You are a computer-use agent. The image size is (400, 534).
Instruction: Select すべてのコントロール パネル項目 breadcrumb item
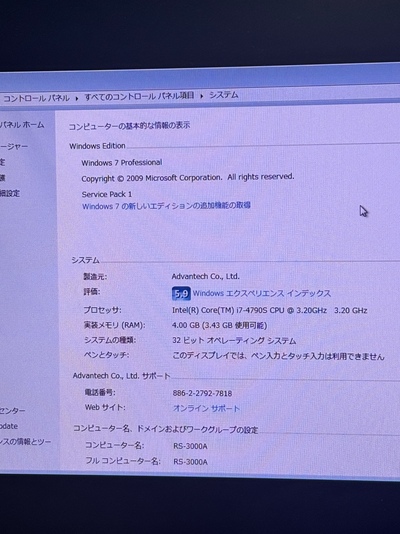139,96
